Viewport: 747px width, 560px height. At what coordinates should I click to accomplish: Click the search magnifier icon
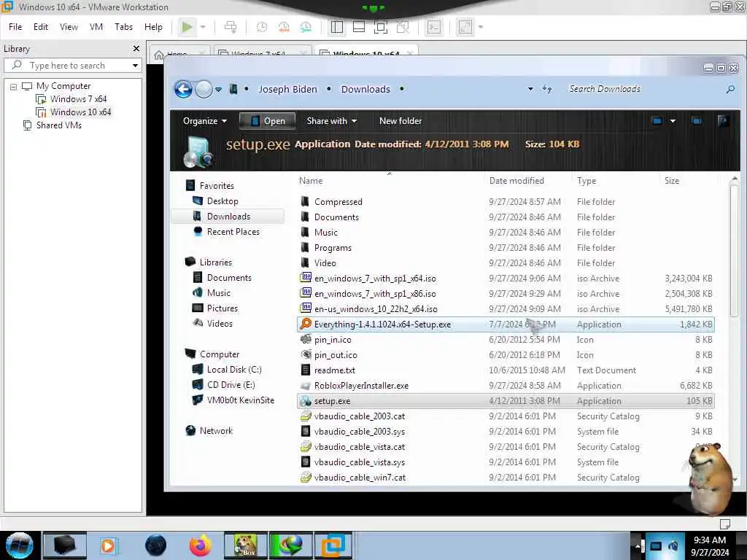click(730, 89)
